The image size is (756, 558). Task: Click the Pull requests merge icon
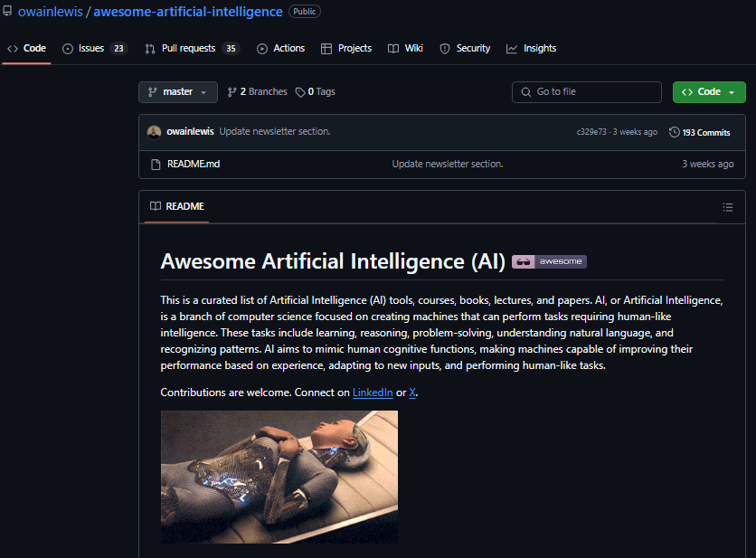pyautogui.click(x=150, y=49)
